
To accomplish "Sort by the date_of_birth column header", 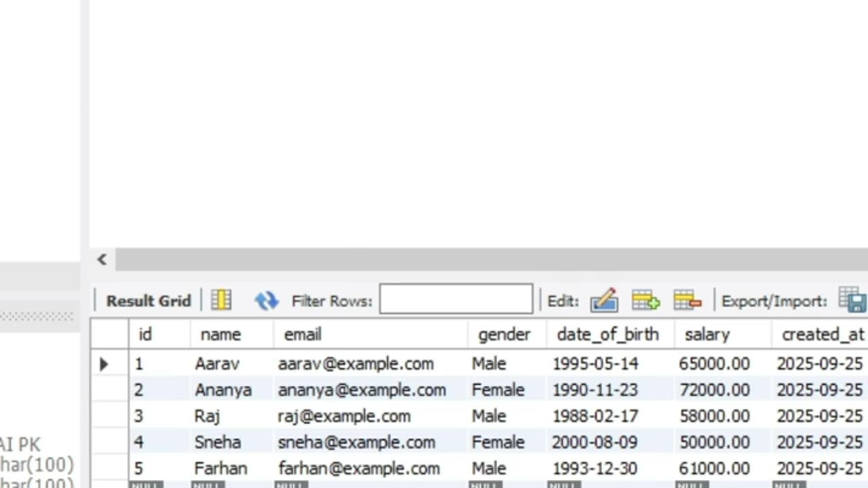I will 610,334.
